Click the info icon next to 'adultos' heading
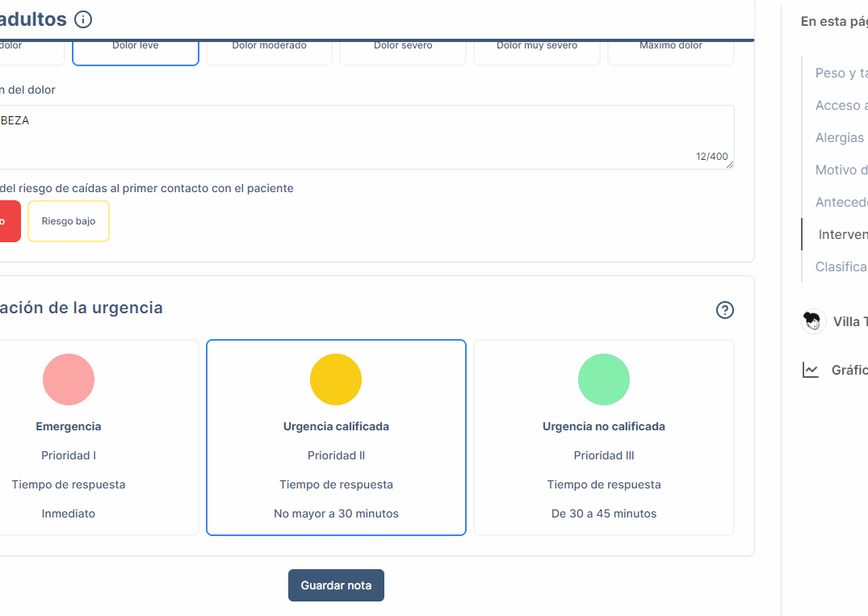This screenshot has width=868, height=616. coord(83,19)
